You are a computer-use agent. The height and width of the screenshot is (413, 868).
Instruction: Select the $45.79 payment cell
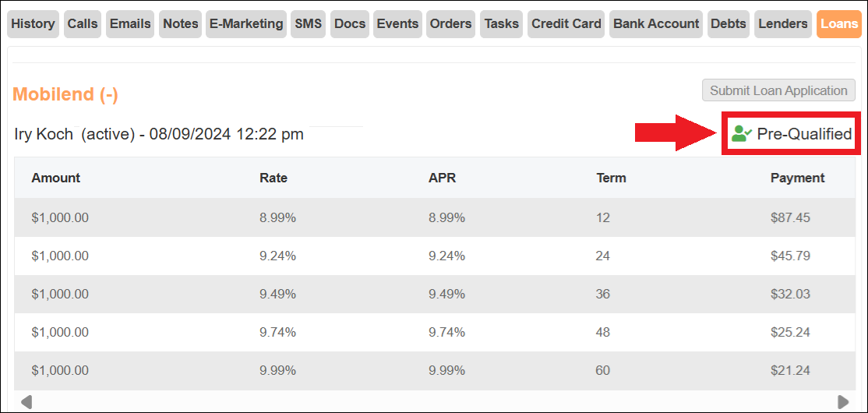791,256
